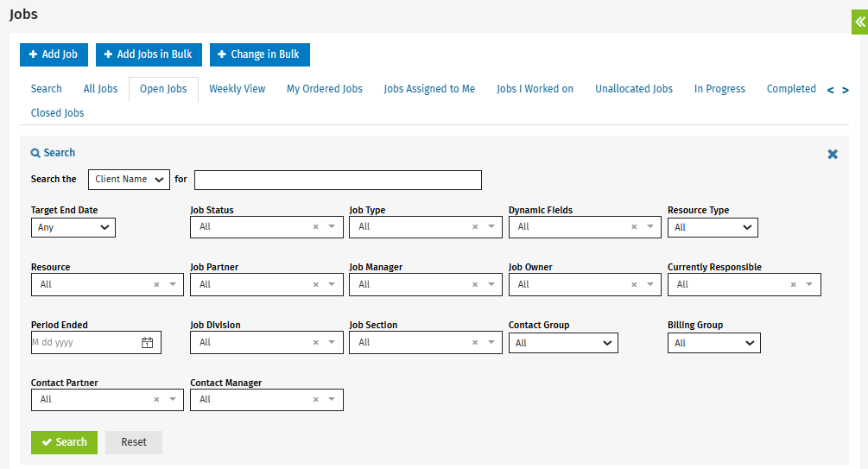Click Add Jobs in Bulk button

click(149, 54)
